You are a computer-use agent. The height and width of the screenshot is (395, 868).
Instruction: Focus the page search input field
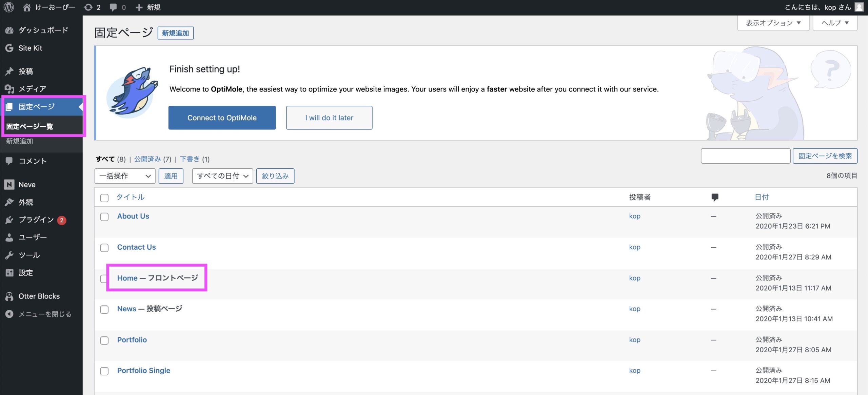746,156
